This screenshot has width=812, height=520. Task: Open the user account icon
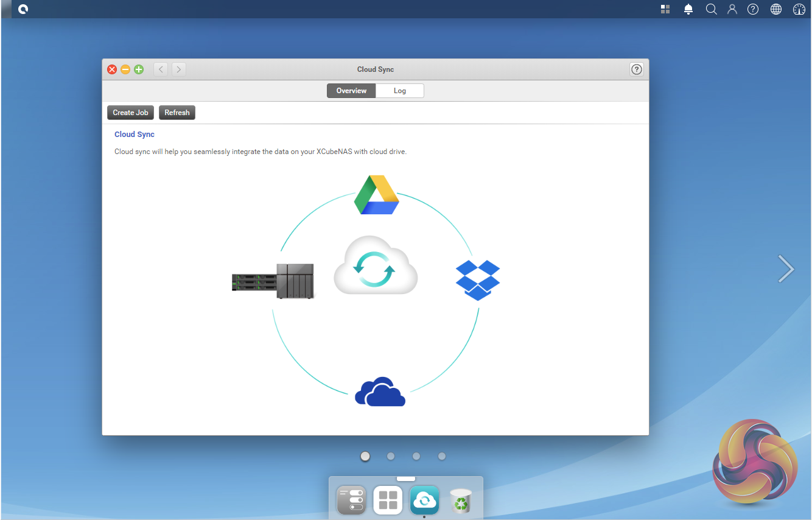(x=732, y=9)
